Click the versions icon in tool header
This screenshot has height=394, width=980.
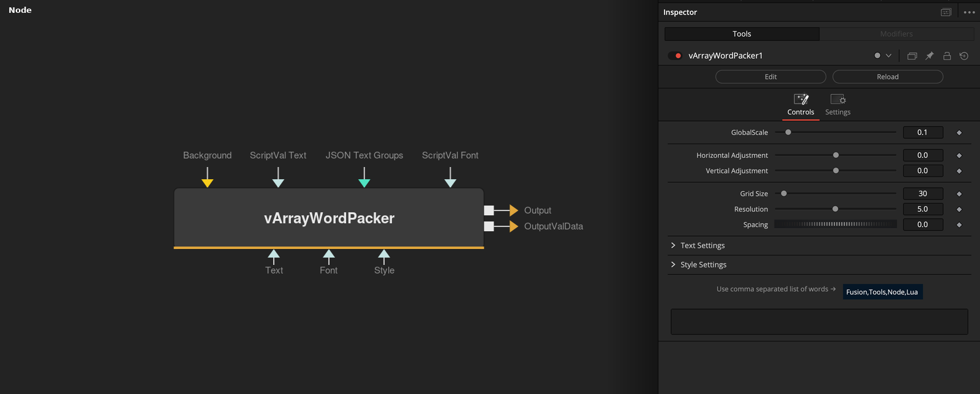pyautogui.click(x=912, y=56)
